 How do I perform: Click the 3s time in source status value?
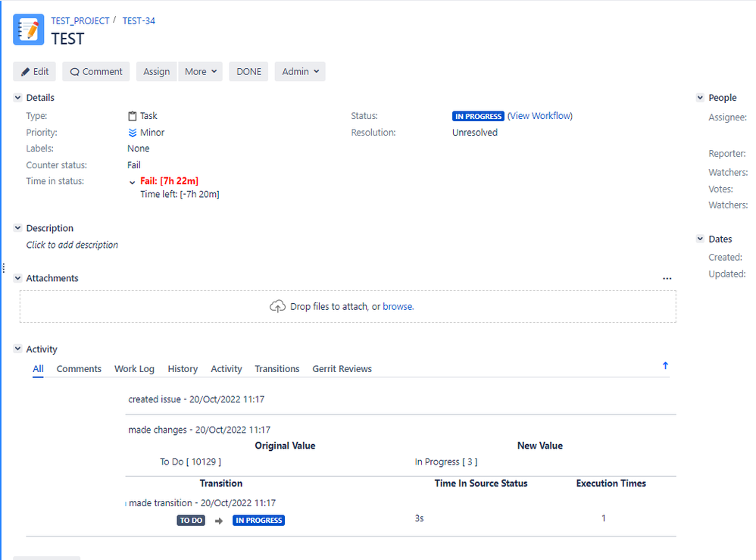coord(420,518)
